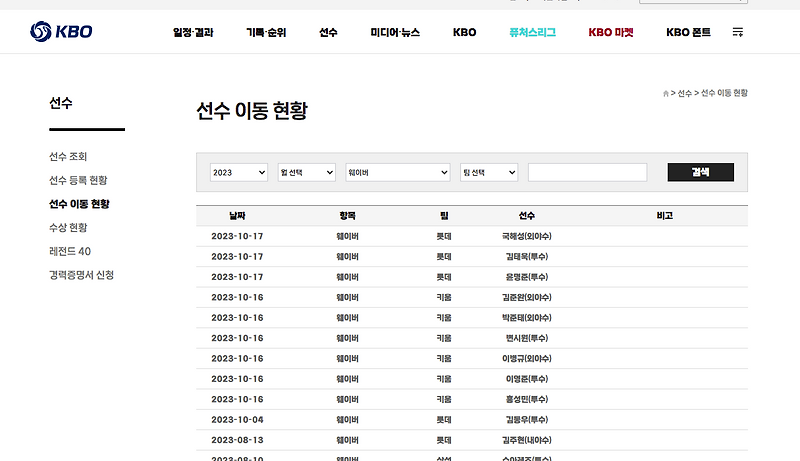Screen dimensions: 800x461
Task: Click player 김주현(내야수)
Action: click(x=527, y=440)
